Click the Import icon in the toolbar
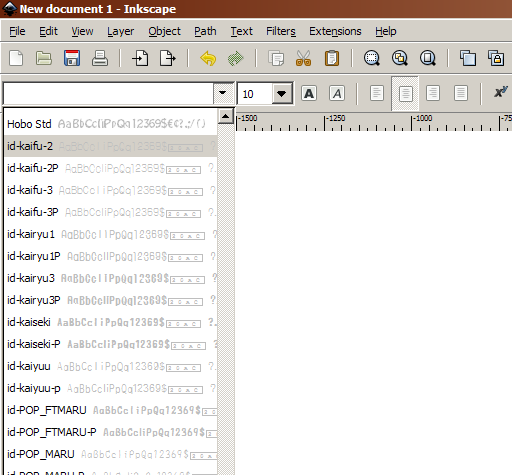Image resolution: width=512 pixels, height=475 pixels. [x=140, y=58]
